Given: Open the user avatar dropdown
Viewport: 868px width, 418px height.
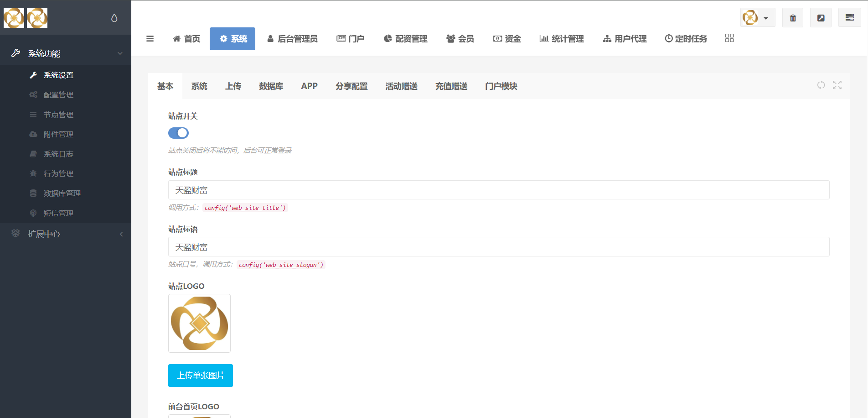Looking at the screenshot, I should tap(758, 18).
